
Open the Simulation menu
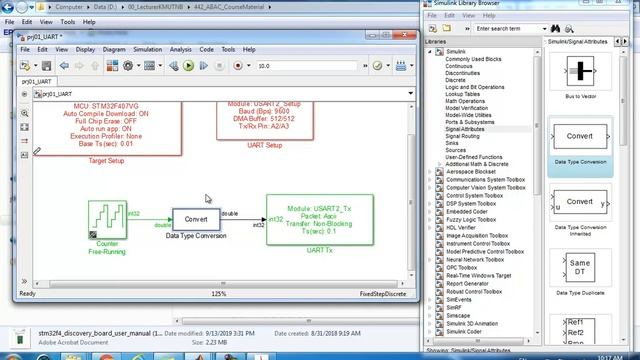[147, 49]
